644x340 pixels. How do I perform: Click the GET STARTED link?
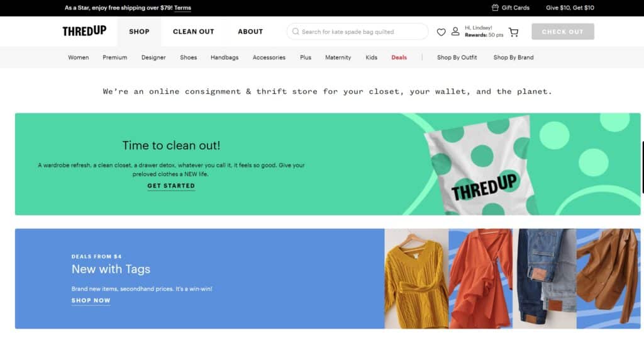[171, 186]
